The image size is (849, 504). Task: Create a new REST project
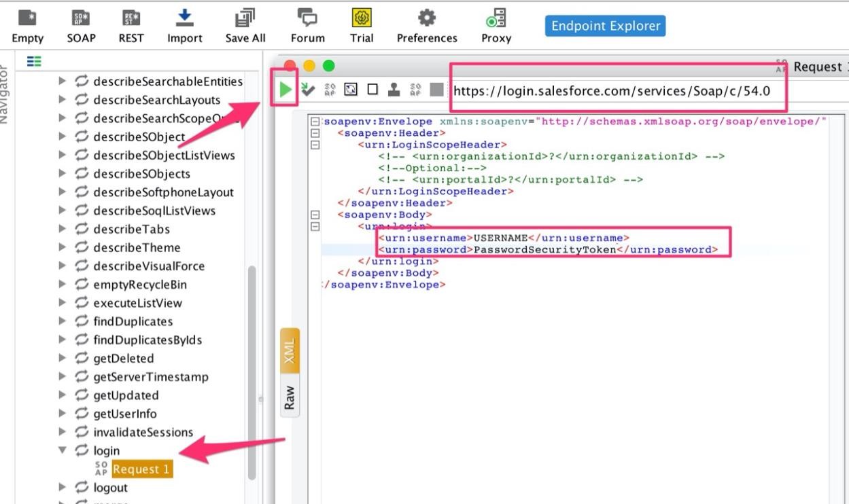(x=131, y=24)
